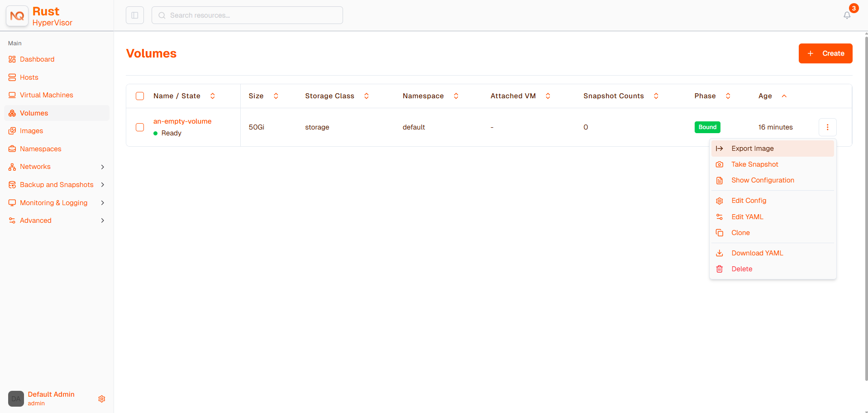Viewport: 868px width, 413px height.
Task: Click the Backup and Snapshots database icon
Action: tap(12, 185)
